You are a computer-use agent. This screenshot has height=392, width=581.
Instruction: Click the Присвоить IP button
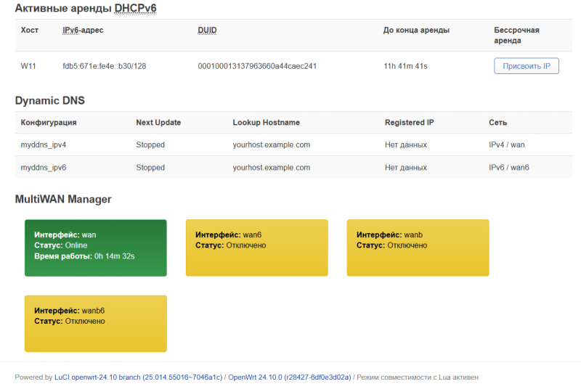pyautogui.click(x=527, y=66)
